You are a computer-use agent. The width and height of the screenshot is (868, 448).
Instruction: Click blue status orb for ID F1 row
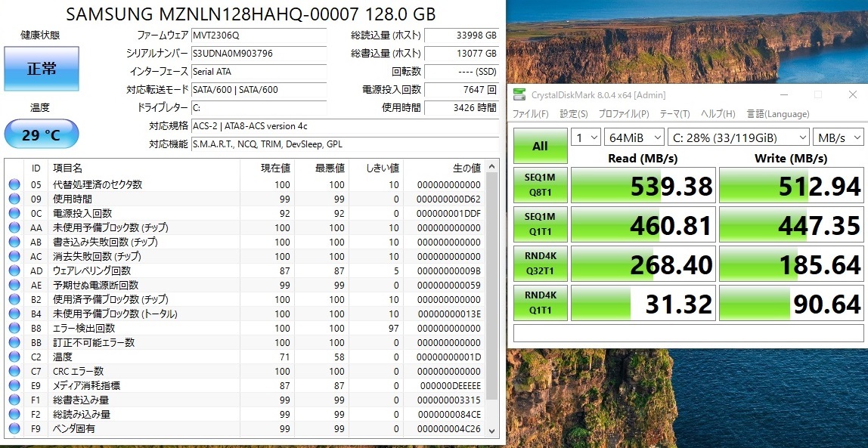point(14,400)
